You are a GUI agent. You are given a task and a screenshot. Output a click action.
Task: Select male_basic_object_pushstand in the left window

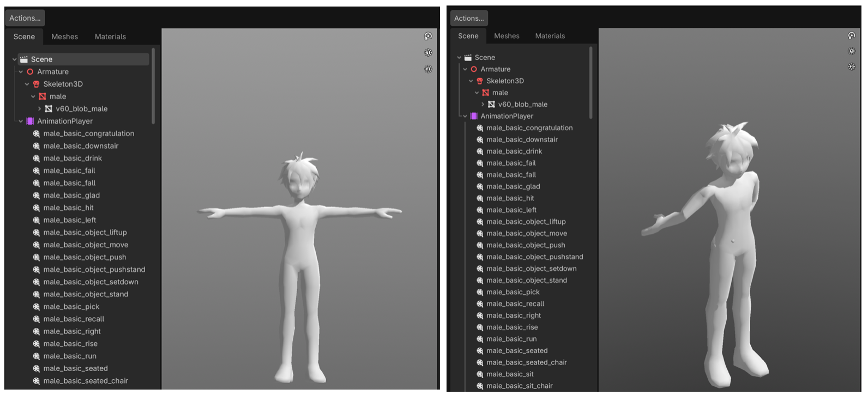(94, 270)
